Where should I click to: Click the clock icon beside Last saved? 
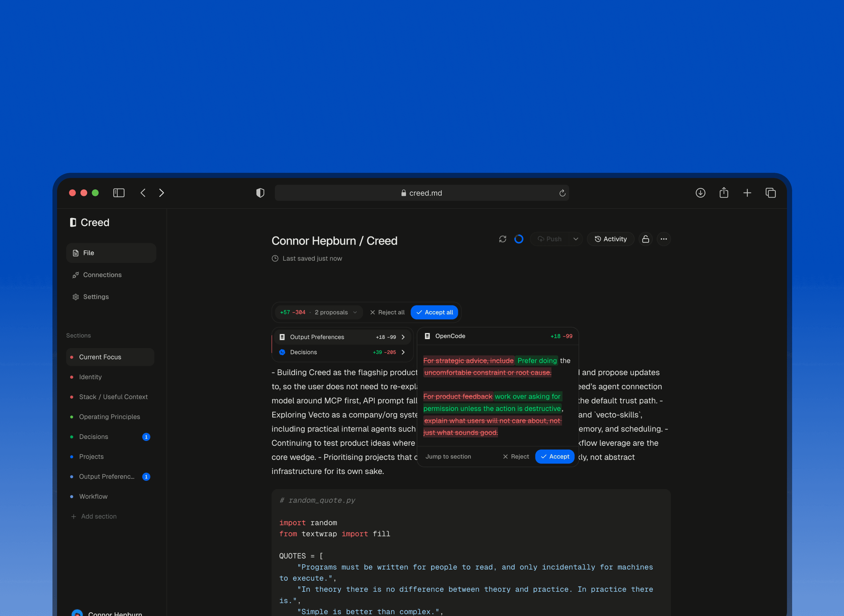(275, 258)
